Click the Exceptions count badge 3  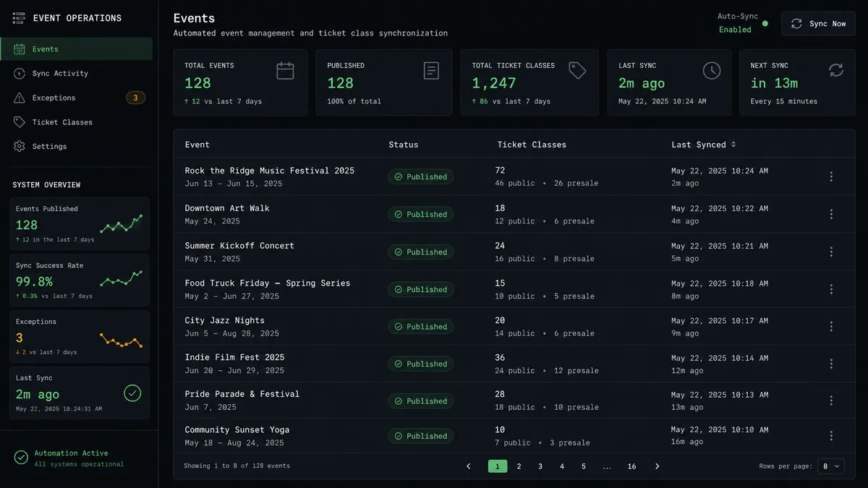135,98
